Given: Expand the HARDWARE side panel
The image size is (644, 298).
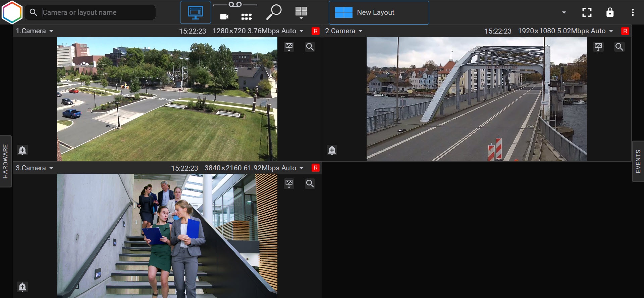Looking at the screenshot, I should [x=5, y=161].
